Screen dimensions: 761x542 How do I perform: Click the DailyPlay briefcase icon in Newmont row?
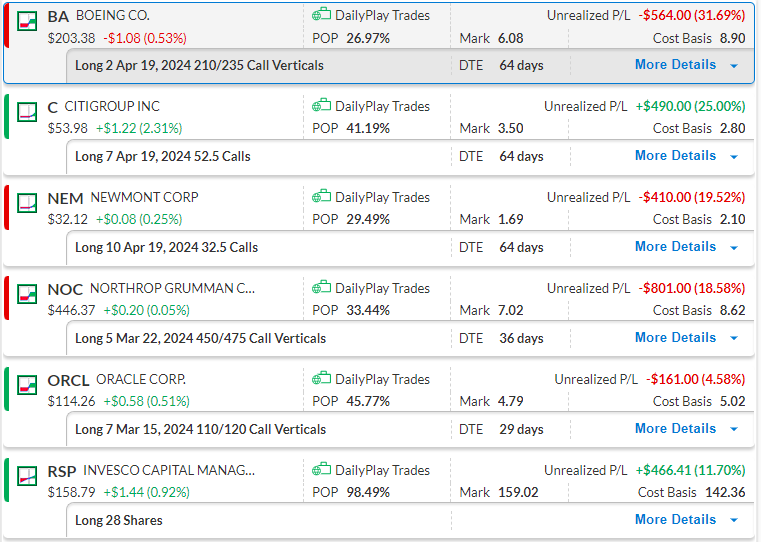click(x=321, y=197)
